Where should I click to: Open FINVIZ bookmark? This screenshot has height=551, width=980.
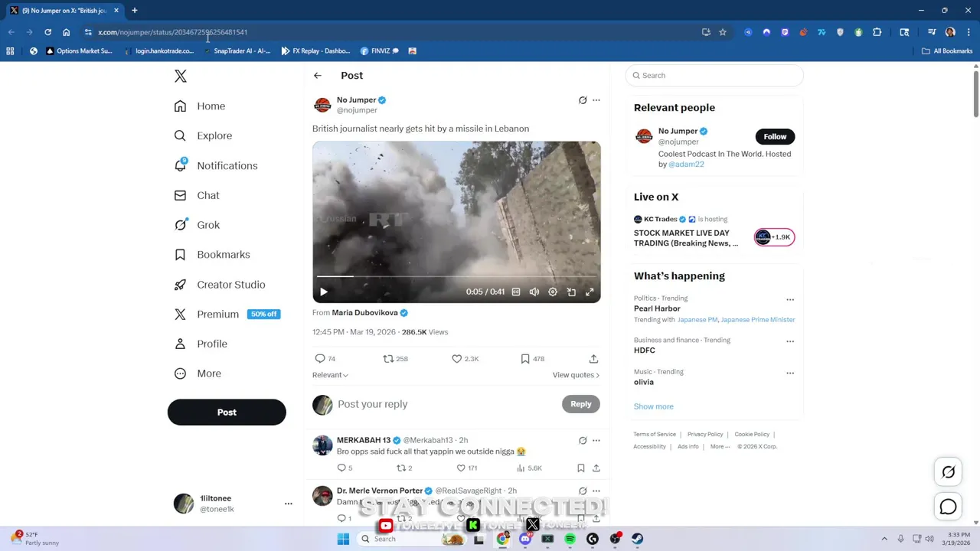point(381,51)
